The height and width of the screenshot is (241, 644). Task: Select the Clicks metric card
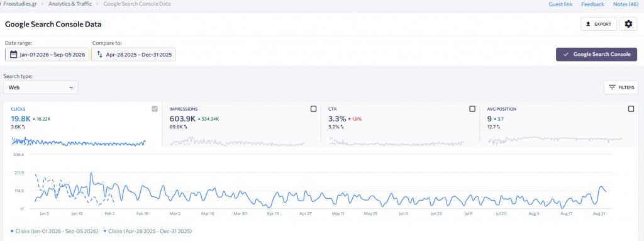(x=82, y=124)
